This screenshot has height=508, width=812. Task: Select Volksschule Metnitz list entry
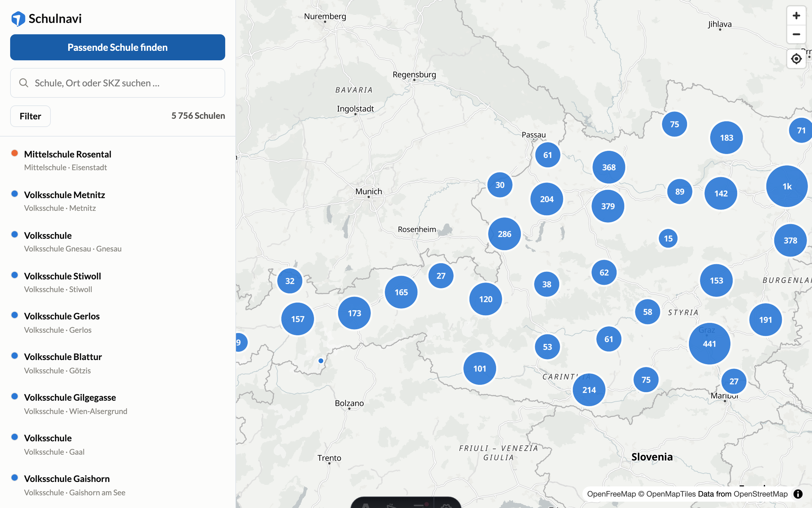click(x=117, y=201)
